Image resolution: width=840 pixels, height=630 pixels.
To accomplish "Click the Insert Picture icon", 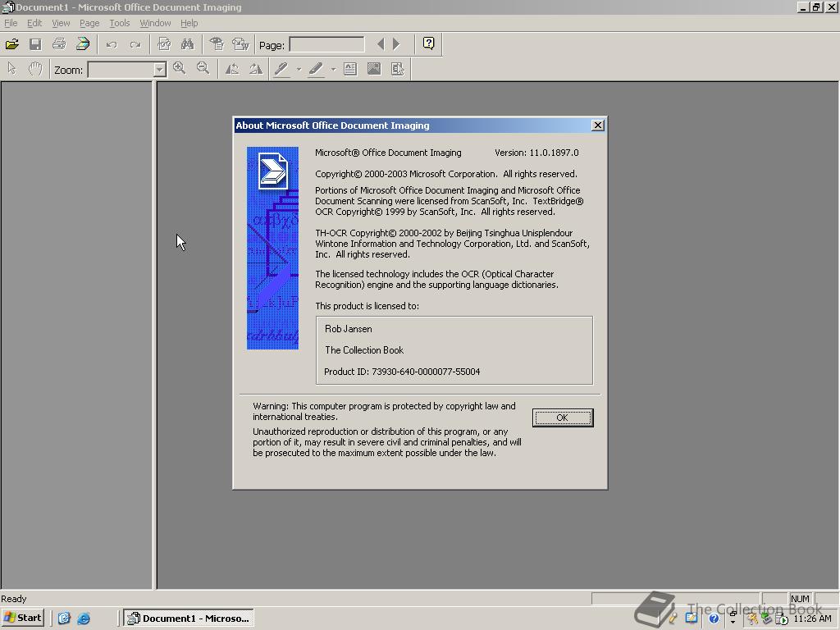I will point(374,69).
